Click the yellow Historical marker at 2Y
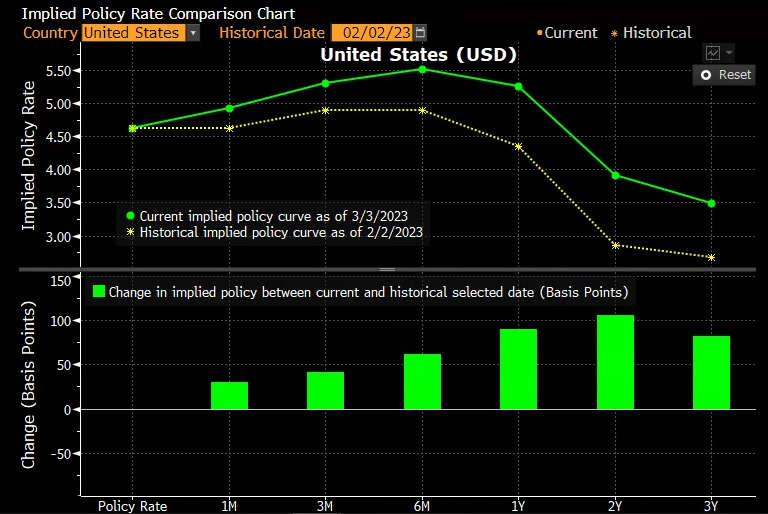 point(615,245)
